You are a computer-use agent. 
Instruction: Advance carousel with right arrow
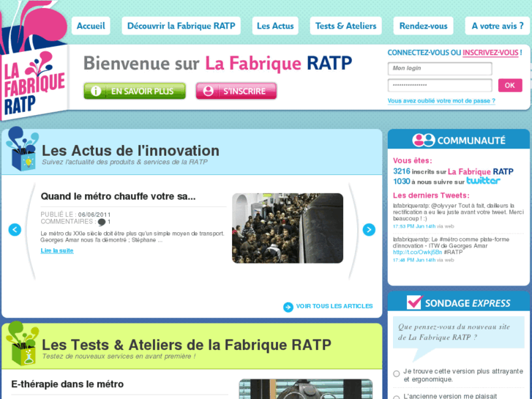click(x=369, y=230)
